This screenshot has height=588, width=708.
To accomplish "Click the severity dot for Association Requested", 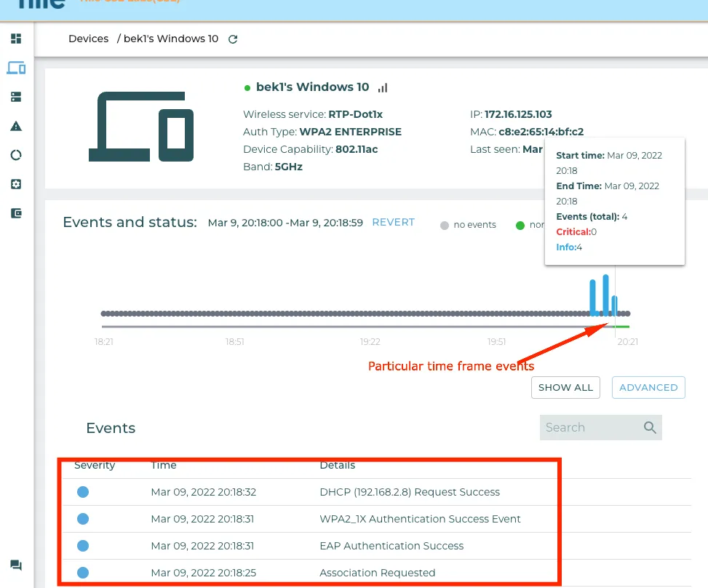I will pos(83,573).
